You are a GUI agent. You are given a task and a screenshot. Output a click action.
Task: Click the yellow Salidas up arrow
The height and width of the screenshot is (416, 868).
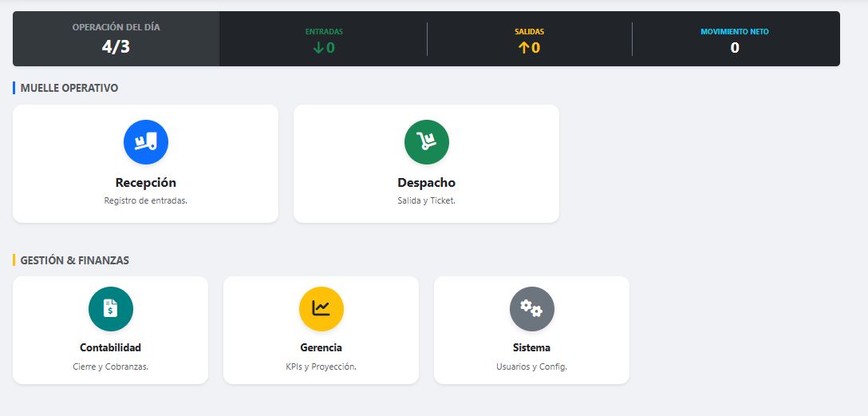pos(523,48)
